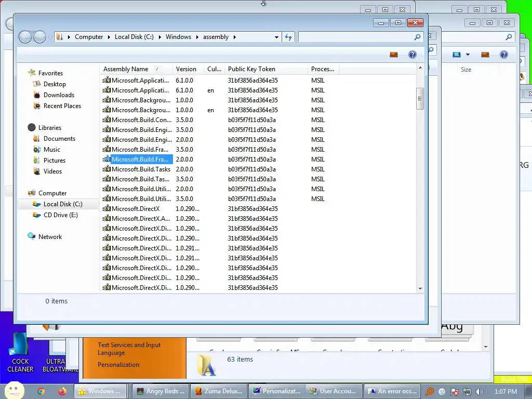
Task: Click the Start button smiley orb
Action: tap(14, 390)
